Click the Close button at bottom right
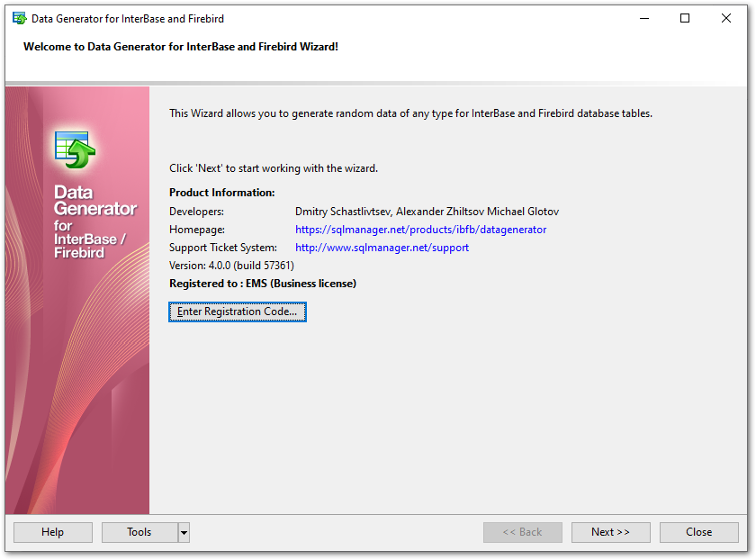The height and width of the screenshot is (560, 756). coord(698,532)
